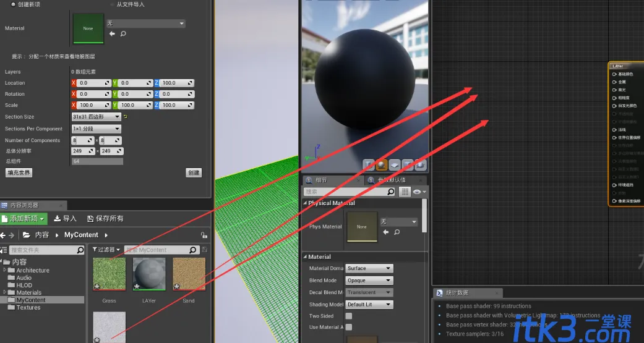The height and width of the screenshot is (343, 644).
Task: Expand the Architecture folder
Action: coord(5,270)
